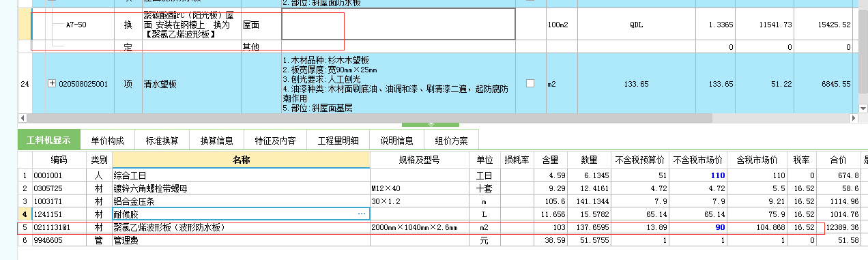Click market price 90 for 聚氯乙烯波形板
The image size is (868, 260).
[698, 227]
